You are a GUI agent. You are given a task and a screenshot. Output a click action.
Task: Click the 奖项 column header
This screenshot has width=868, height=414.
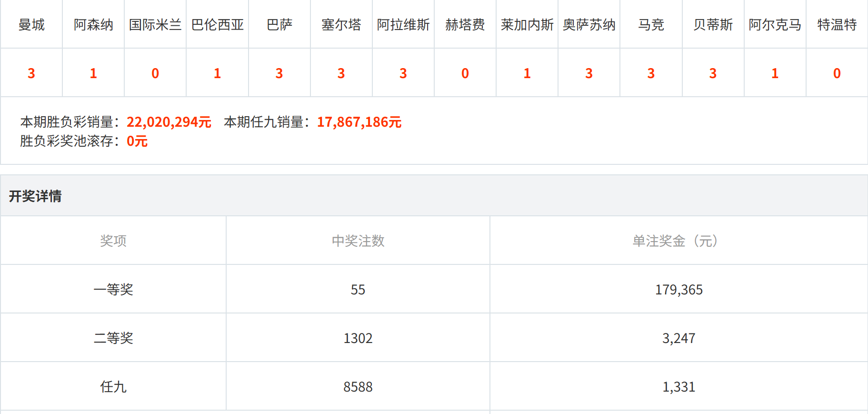[113, 241]
